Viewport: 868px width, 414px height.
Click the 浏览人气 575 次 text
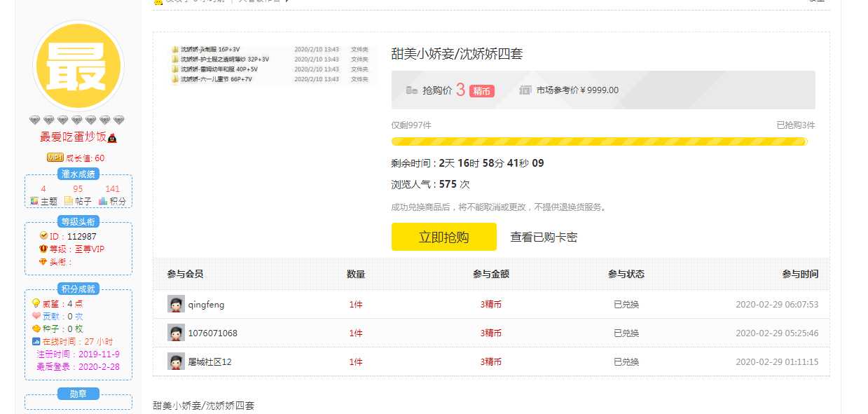[x=430, y=184]
